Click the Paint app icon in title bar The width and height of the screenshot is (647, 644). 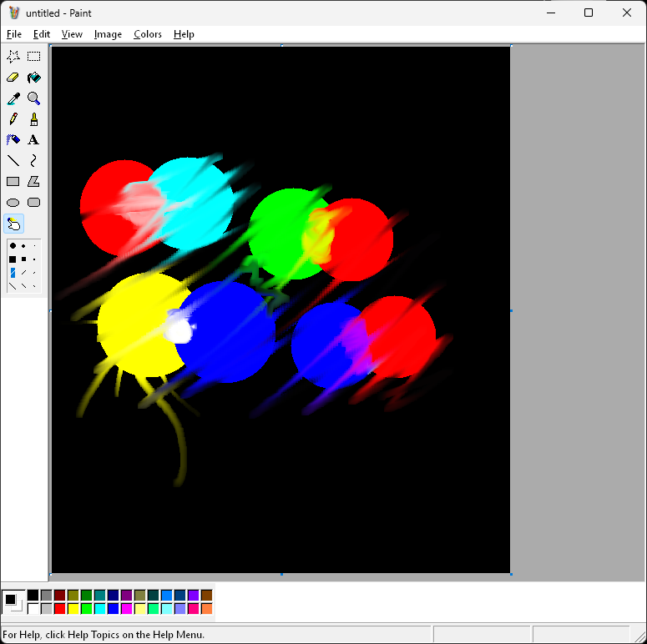point(14,13)
